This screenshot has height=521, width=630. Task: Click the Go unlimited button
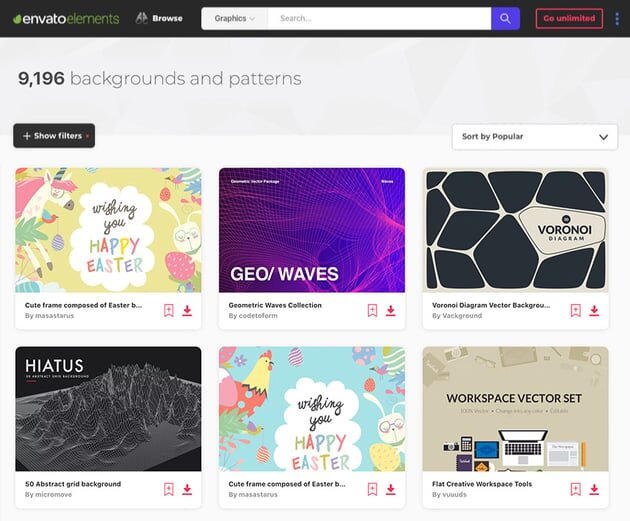point(569,18)
